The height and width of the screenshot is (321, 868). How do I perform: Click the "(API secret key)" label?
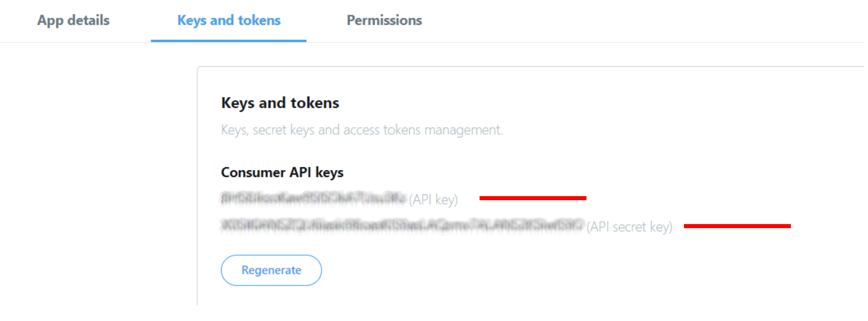629,227
